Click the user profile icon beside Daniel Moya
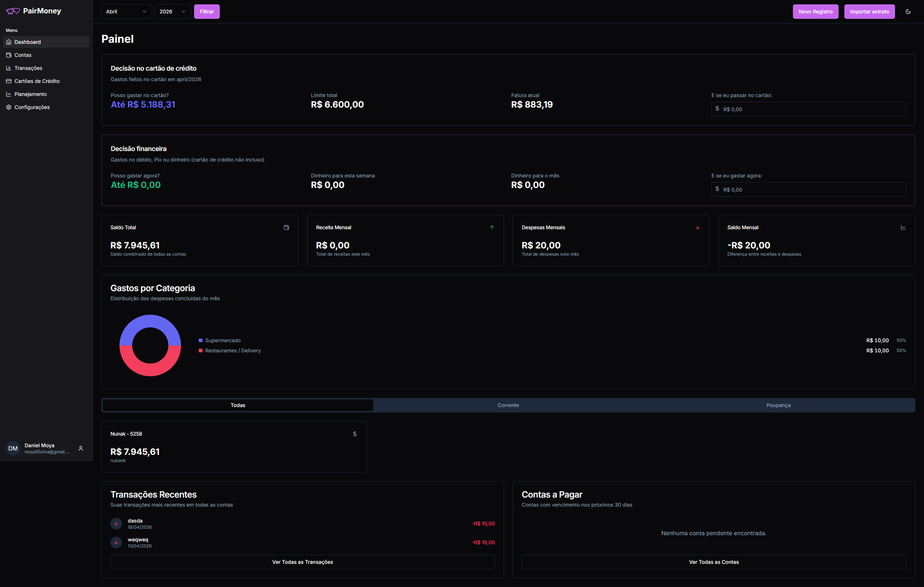Viewport: 924px width, 587px height. (x=81, y=448)
